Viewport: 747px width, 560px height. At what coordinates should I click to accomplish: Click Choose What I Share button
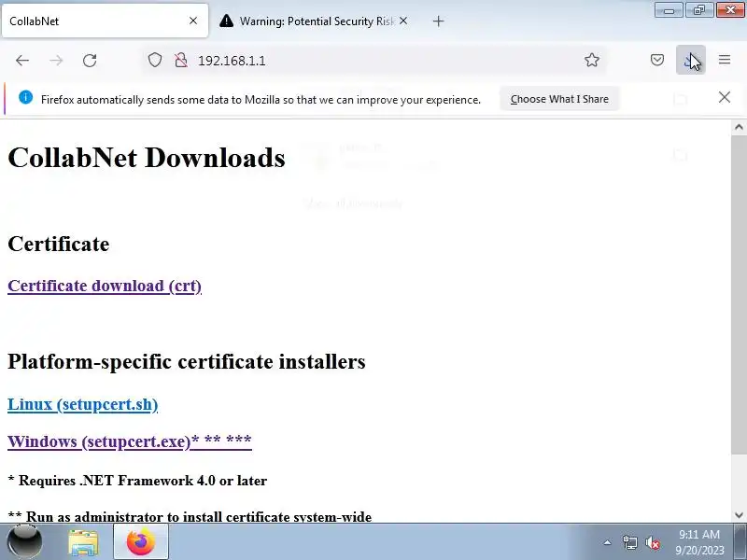pyautogui.click(x=559, y=99)
